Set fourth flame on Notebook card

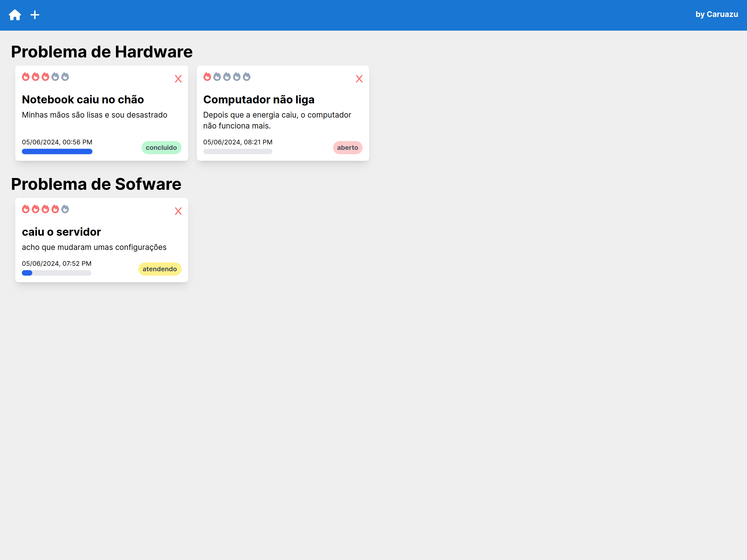(56, 77)
